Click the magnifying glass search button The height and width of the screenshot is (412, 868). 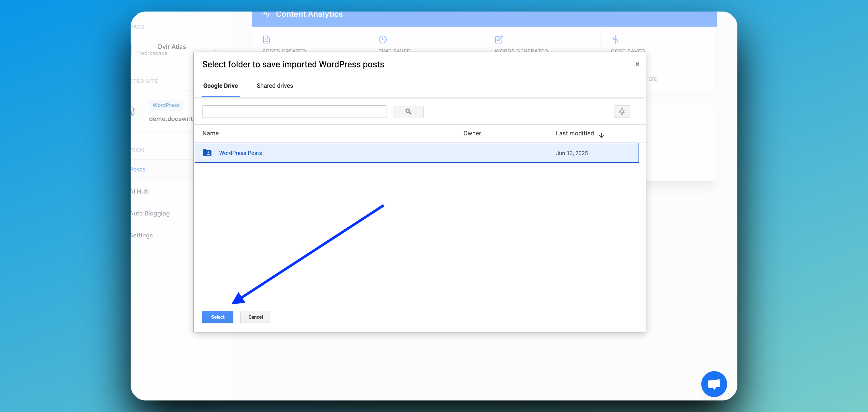pos(408,112)
